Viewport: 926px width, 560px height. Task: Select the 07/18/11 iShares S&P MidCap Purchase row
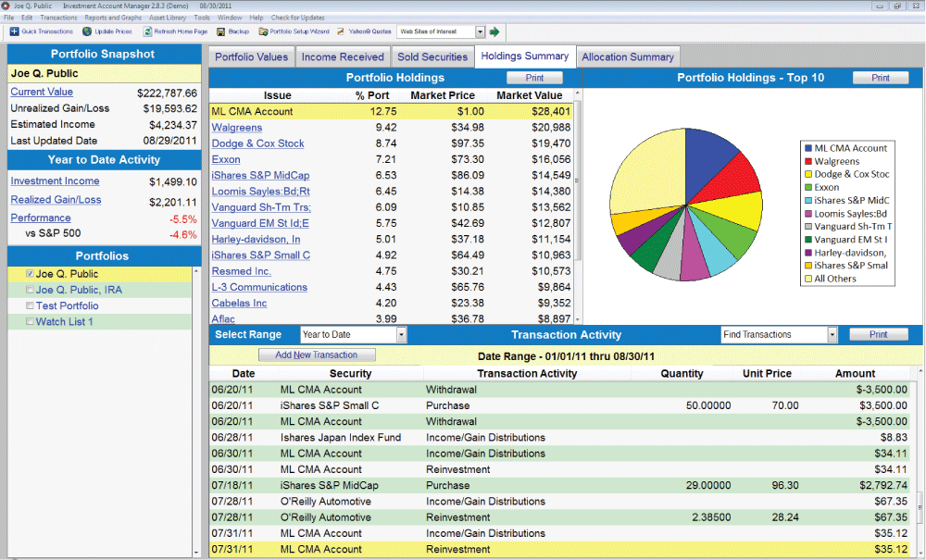(x=559, y=486)
